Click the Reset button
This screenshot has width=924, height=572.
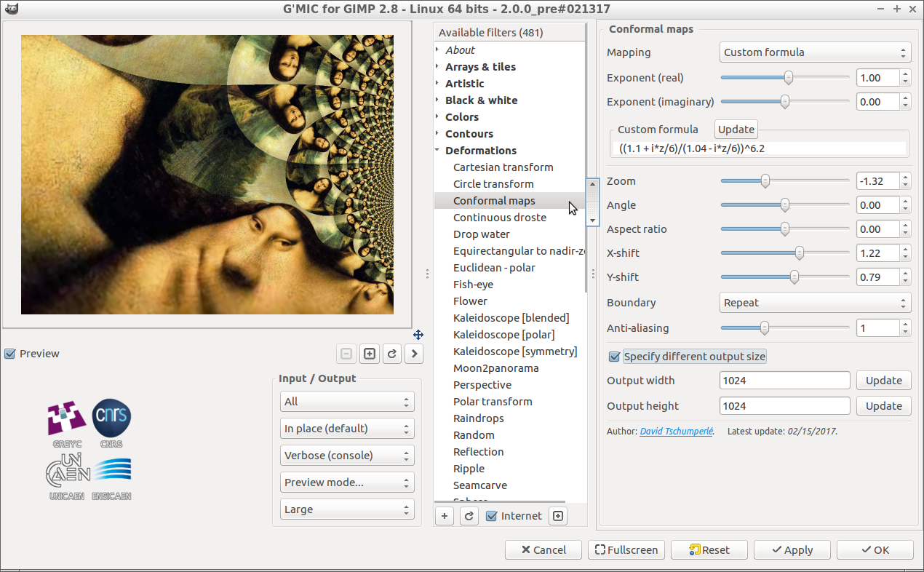[709, 550]
